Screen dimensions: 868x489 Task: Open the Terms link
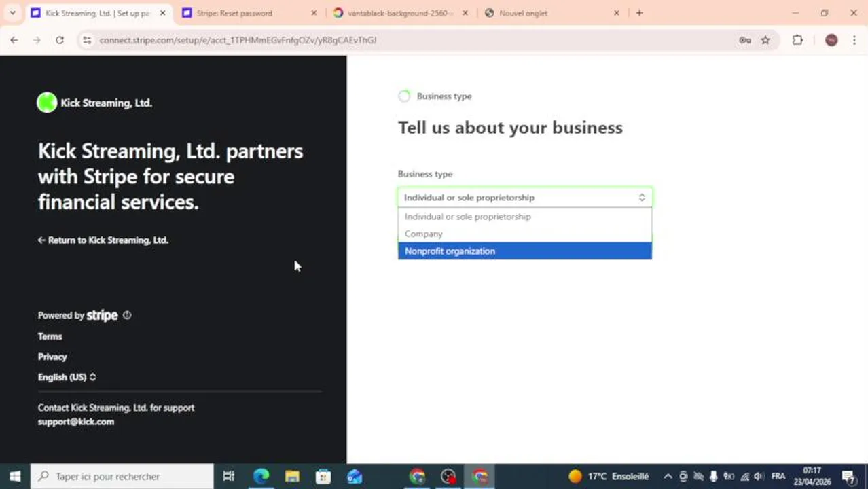pyautogui.click(x=50, y=336)
